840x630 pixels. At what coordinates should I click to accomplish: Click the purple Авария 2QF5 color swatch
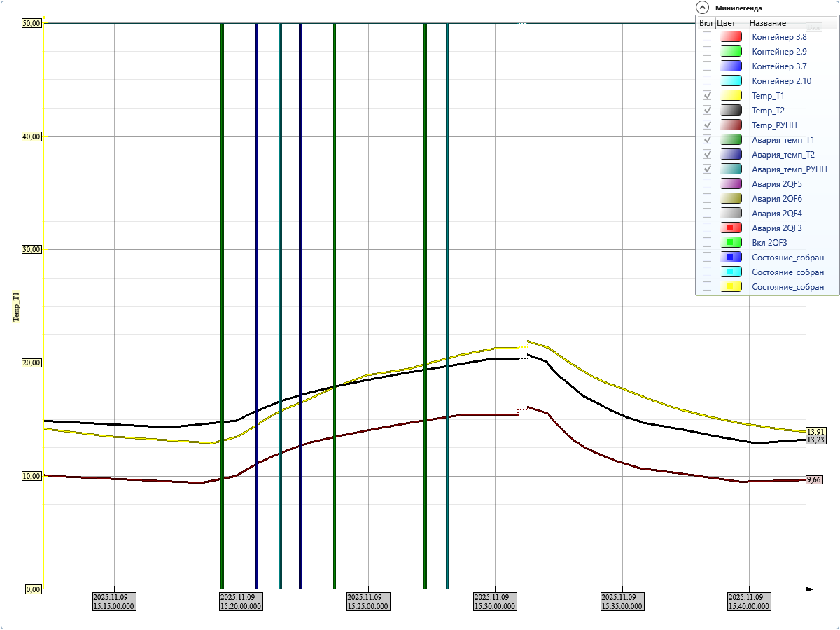(730, 184)
